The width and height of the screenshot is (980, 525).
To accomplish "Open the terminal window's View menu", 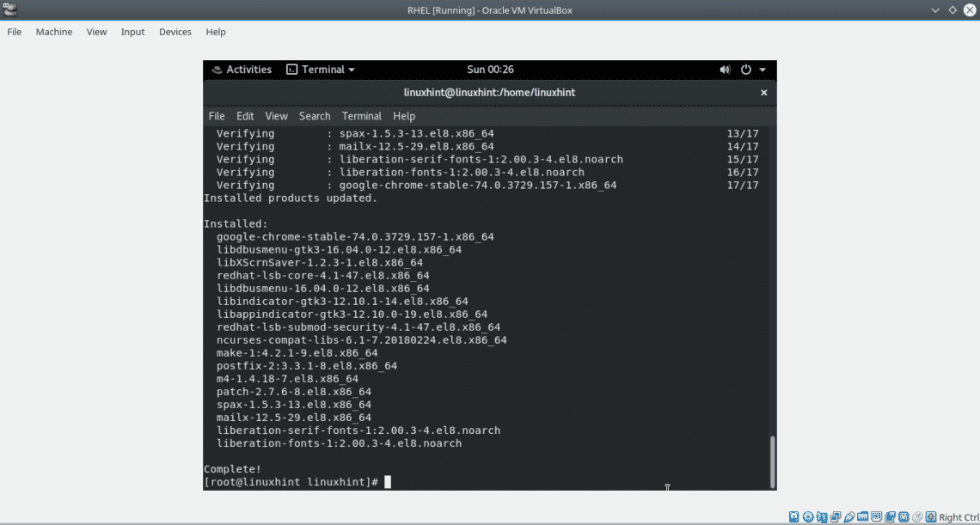I will click(x=276, y=116).
